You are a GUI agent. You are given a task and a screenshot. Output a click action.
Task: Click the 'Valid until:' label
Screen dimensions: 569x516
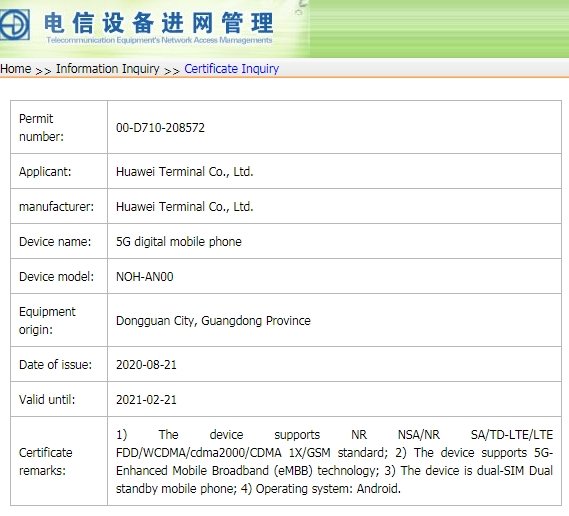(47, 400)
